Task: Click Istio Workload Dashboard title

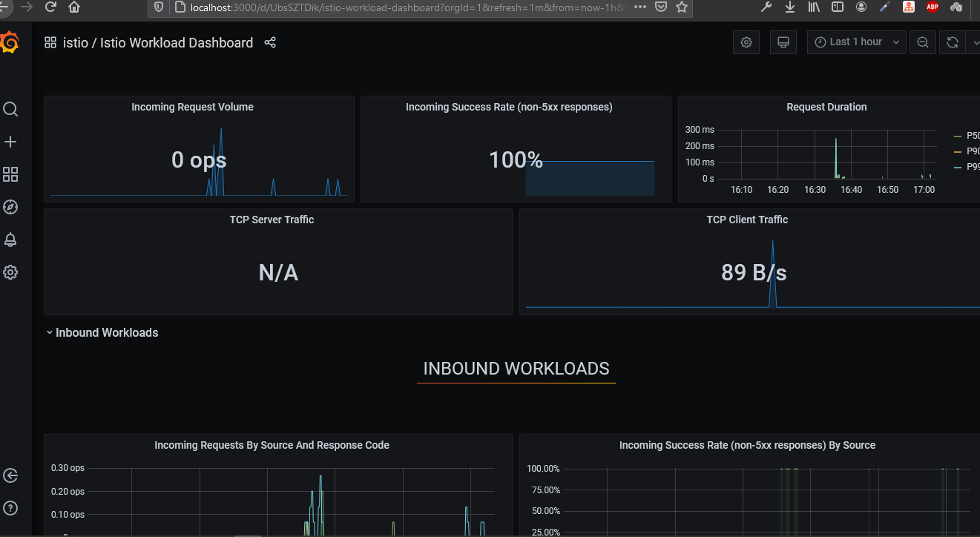Action: (x=175, y=43)
